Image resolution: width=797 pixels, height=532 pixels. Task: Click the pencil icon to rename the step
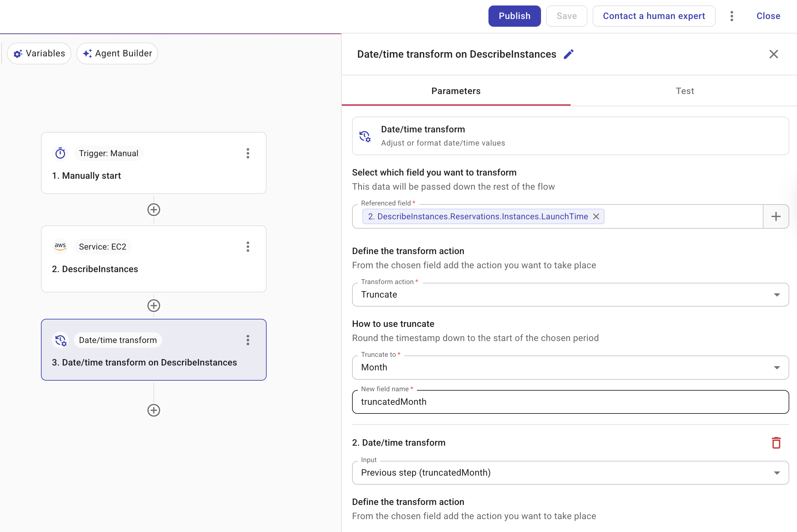coord(568,54)
